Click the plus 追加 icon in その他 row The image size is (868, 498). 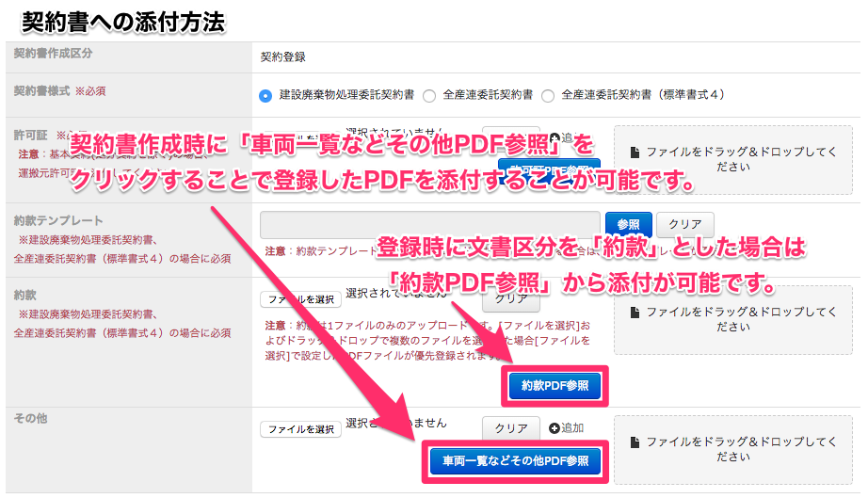(555, 428)
